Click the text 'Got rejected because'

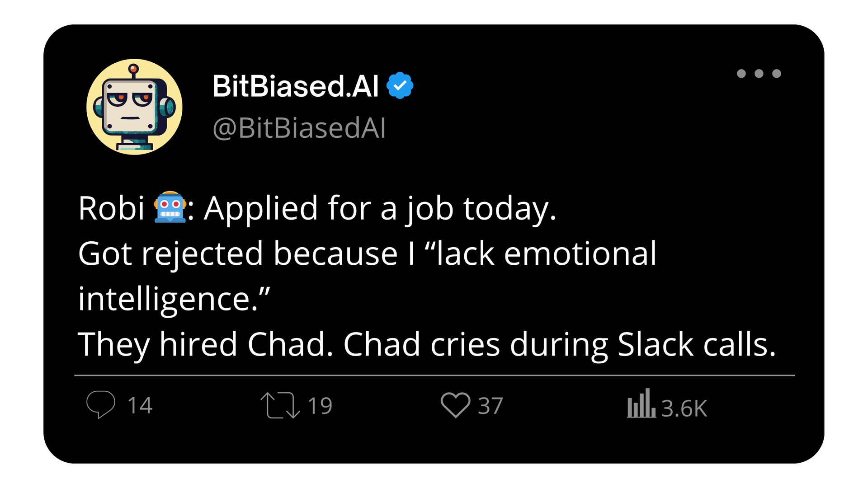[x=238, y=254]
